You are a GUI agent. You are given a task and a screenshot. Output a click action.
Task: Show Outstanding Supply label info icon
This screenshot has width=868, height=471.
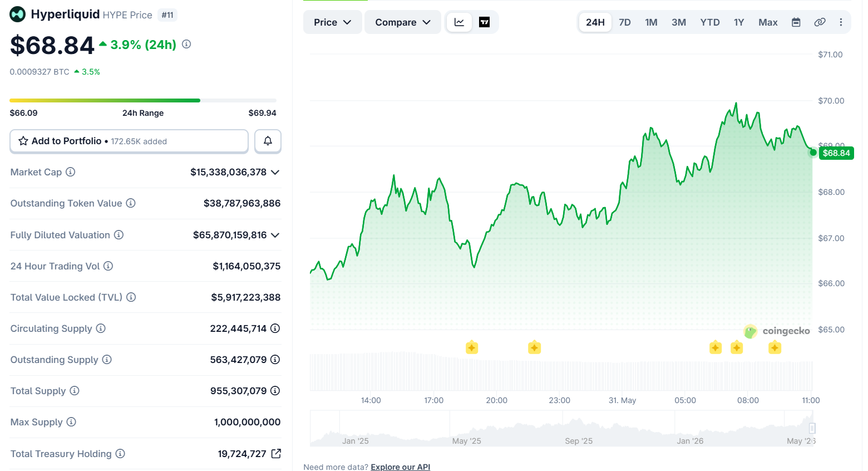107,360
